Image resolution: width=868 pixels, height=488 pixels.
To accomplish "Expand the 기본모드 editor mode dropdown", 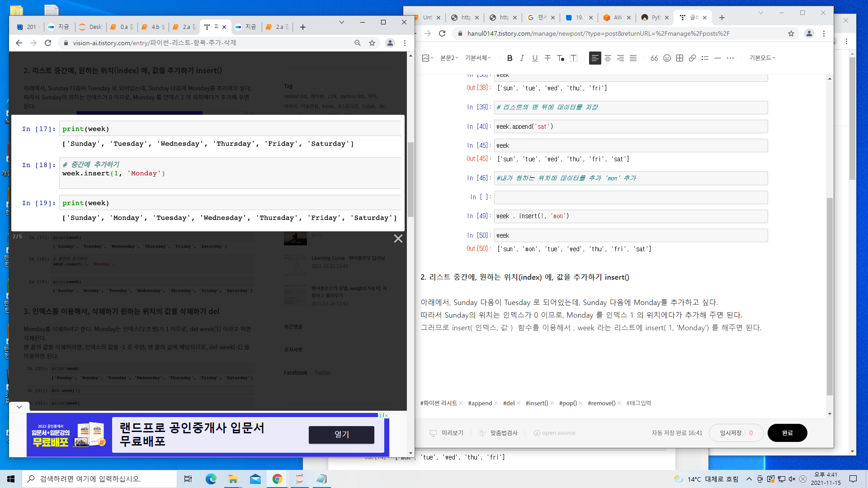I will point(762,58).
